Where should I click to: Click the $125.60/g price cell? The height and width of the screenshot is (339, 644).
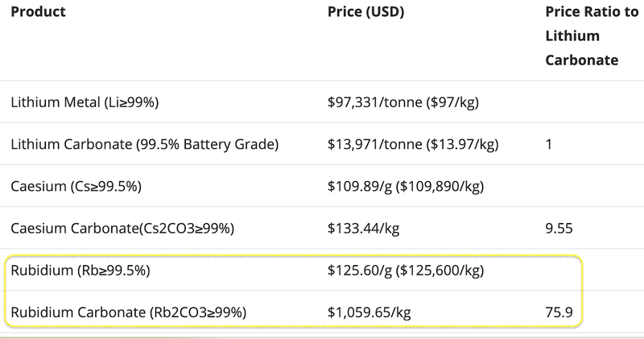pos(406,270)
